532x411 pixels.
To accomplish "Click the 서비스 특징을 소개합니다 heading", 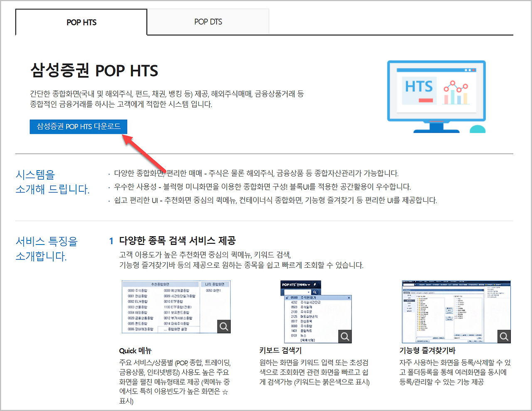I will point(47,249).
